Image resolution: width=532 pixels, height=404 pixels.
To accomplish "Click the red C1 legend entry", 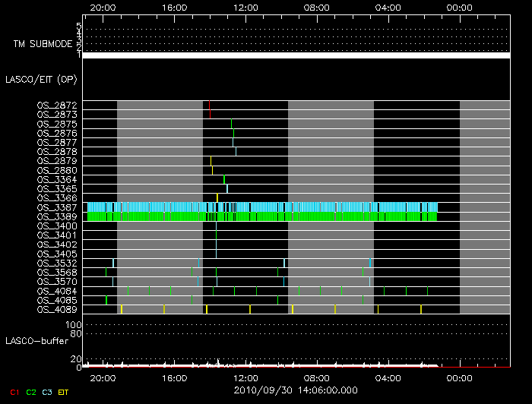I will pos(14,392).
